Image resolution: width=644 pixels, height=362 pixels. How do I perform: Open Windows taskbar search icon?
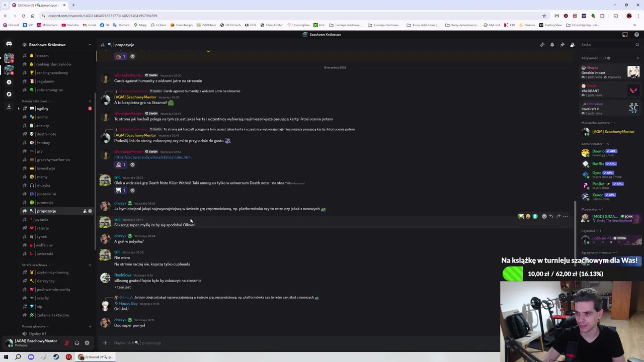pos(18,357)
